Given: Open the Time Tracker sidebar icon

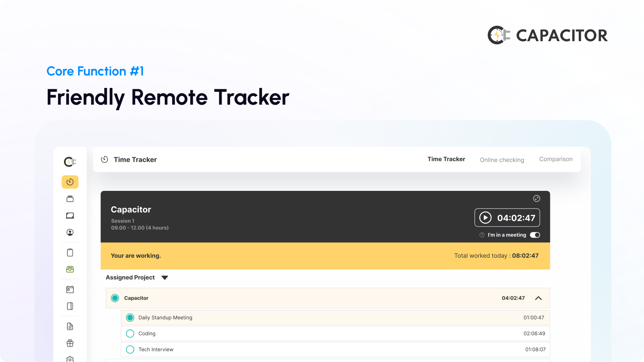Looking at the screenshot, I should 70,182.
